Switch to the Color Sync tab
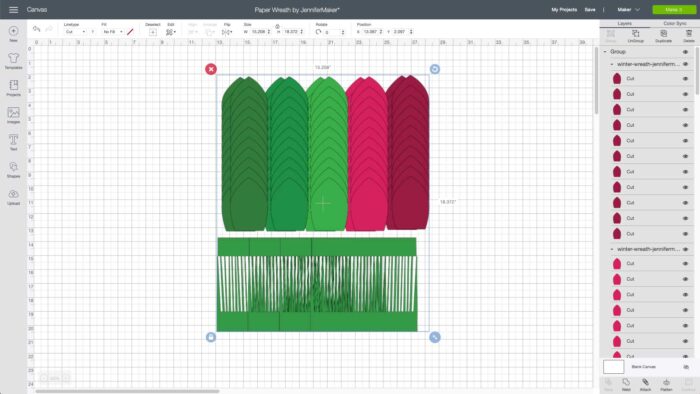 pyautogui.click(x=675, y=23)
